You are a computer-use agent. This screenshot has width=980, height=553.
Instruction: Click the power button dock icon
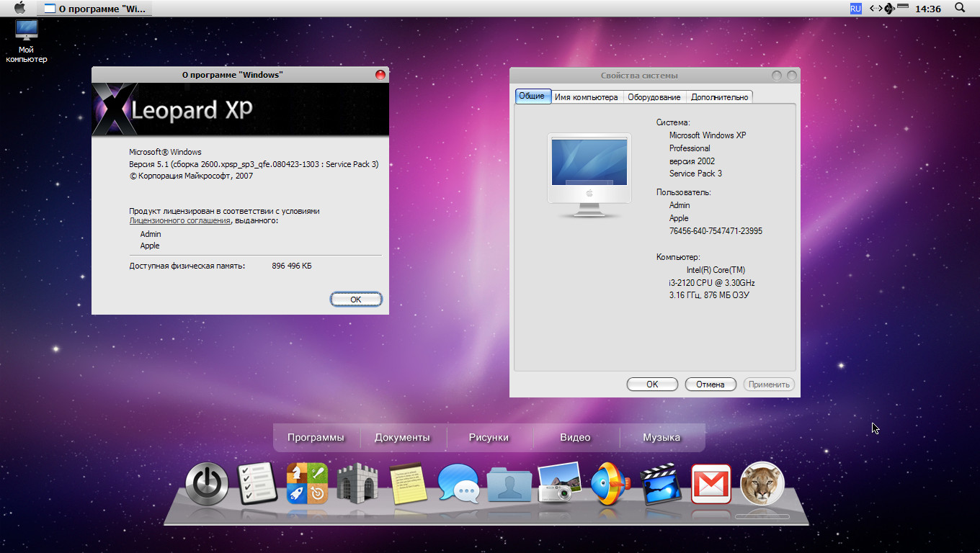207,483
